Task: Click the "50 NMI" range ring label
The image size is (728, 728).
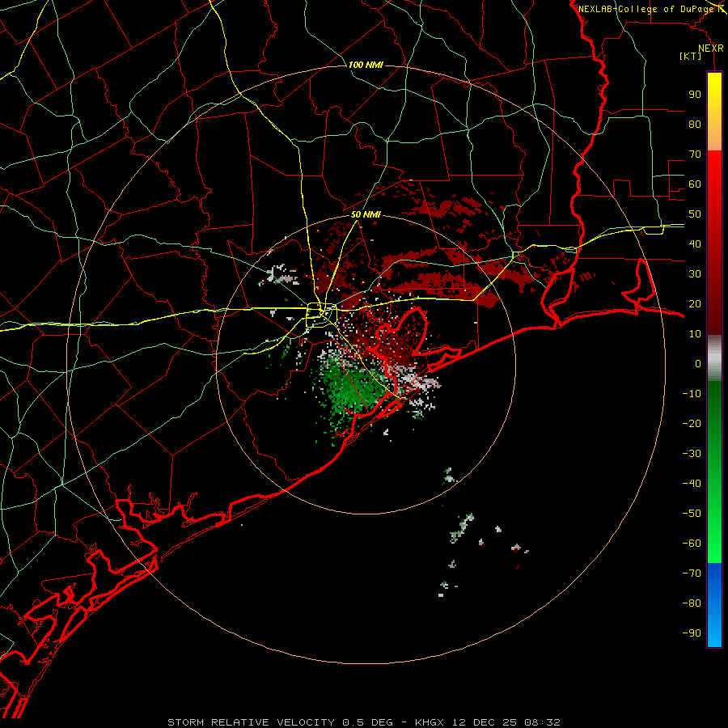Action: point(366,214)
